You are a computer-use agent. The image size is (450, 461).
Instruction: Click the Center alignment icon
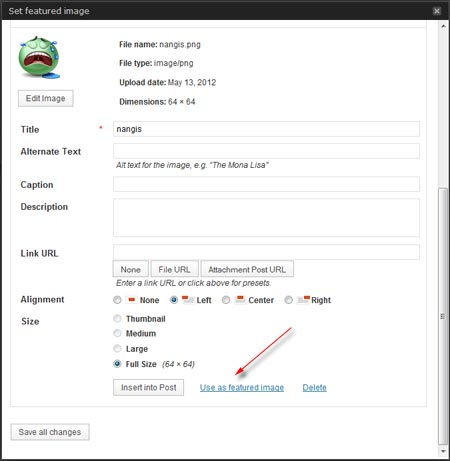tap(240, 299)
